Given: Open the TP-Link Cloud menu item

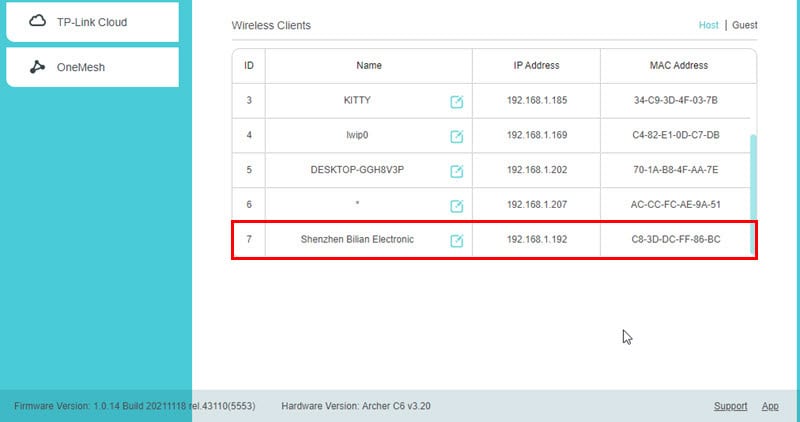Looking at the screenshot, I should tap(92, 22).
